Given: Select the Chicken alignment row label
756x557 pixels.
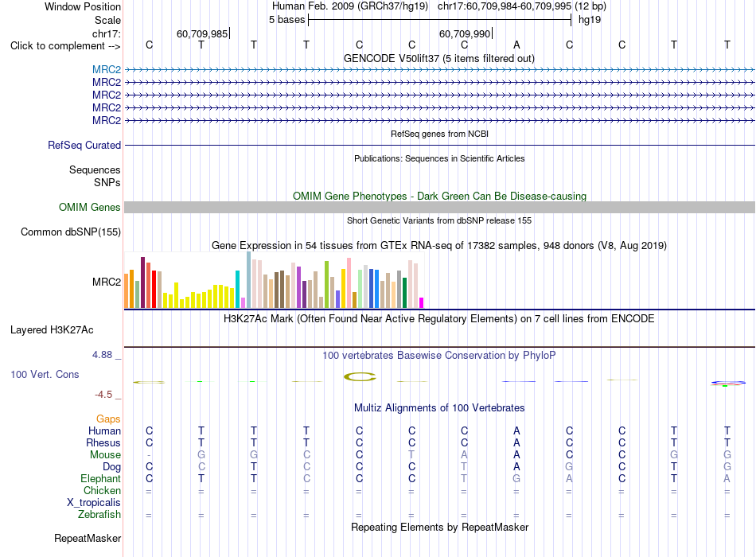Looking at the screenshot, I should point(102,490).
